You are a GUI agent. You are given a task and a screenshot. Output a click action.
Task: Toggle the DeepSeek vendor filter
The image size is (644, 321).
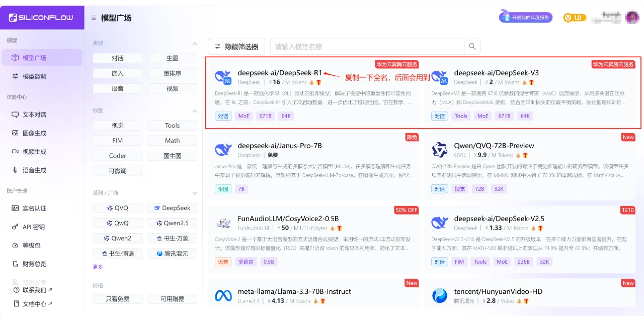pyautogui.click(x=172, y=207)
